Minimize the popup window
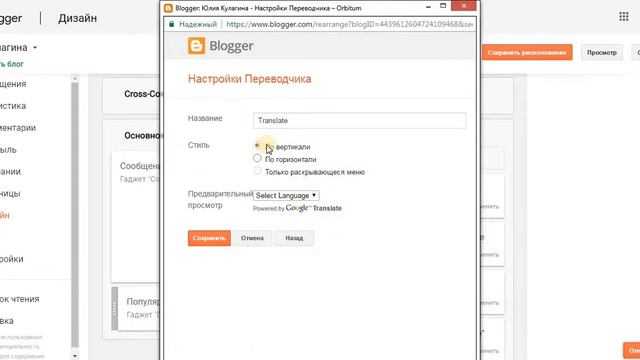 point(428,7)
